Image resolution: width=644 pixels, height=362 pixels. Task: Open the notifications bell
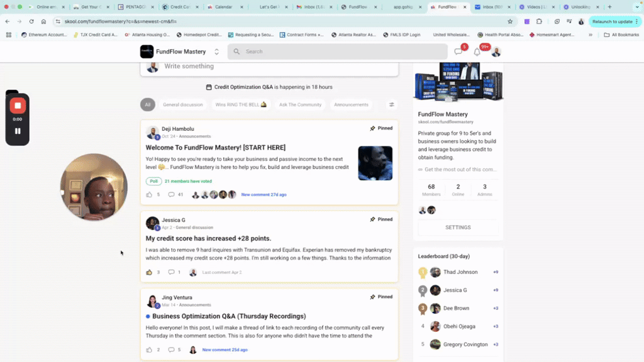click(477, 52)
